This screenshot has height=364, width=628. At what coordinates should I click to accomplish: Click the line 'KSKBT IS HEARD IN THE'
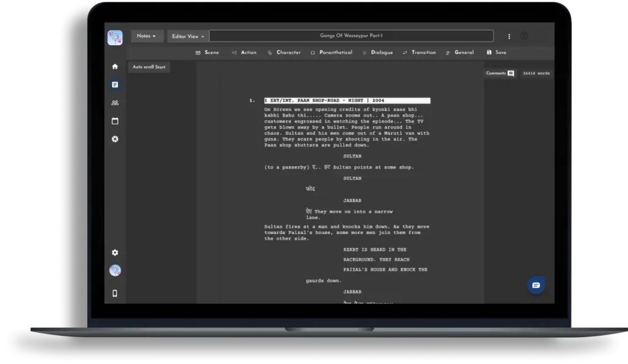click(375, 249)
